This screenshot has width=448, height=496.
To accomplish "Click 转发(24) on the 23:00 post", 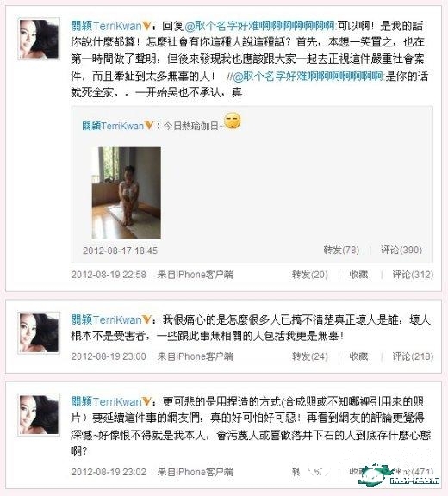I will 310,356.
